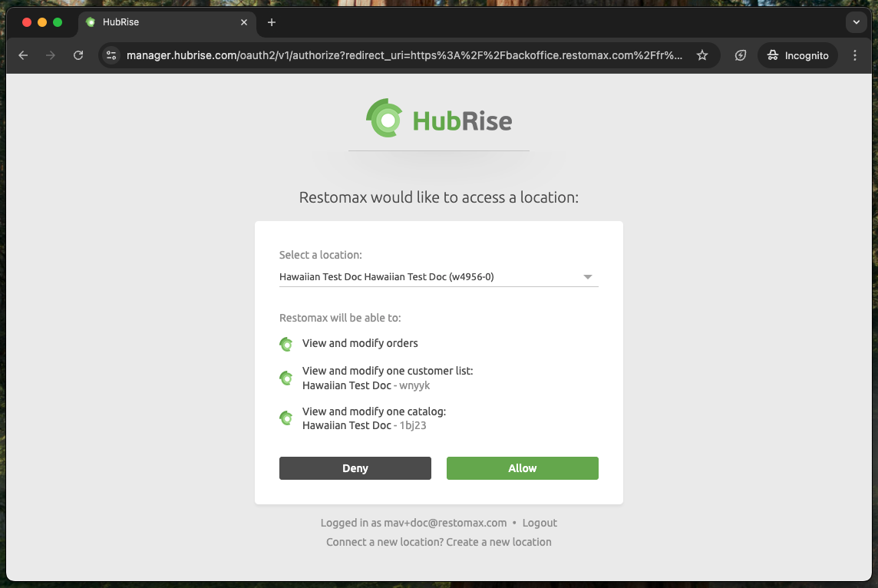The width and height of the screenshot is (878, 588).
Task: Reload the page with refresh icon
Action: pyautogui.click(x=78, y=55)
